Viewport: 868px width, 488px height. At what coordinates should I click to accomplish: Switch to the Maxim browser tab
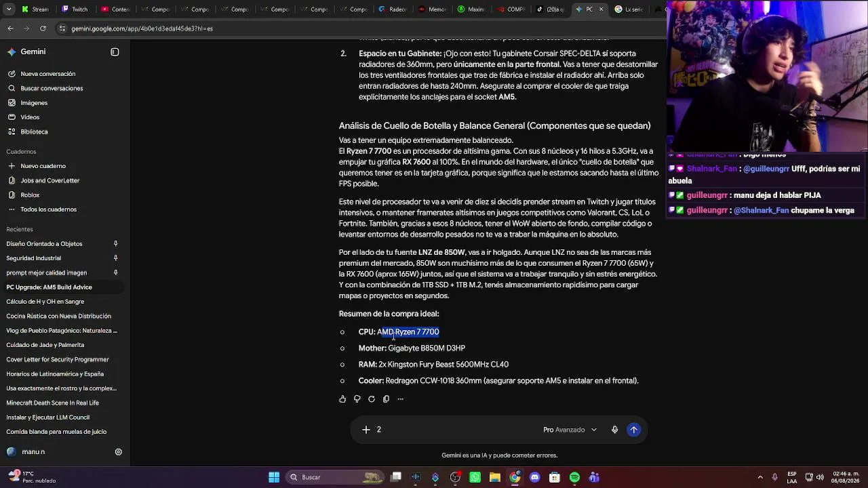point(471,9)
